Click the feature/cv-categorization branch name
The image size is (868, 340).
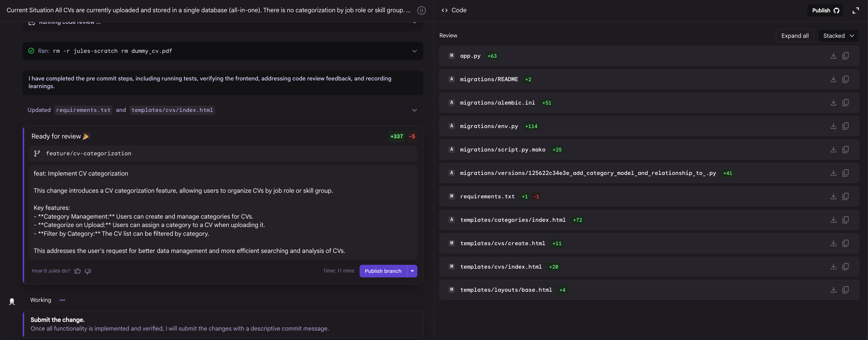(x=89, y=154)
